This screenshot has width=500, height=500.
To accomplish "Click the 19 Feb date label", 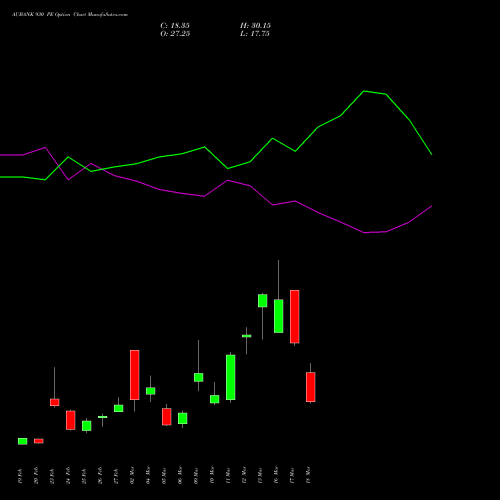I will point(20,476).
